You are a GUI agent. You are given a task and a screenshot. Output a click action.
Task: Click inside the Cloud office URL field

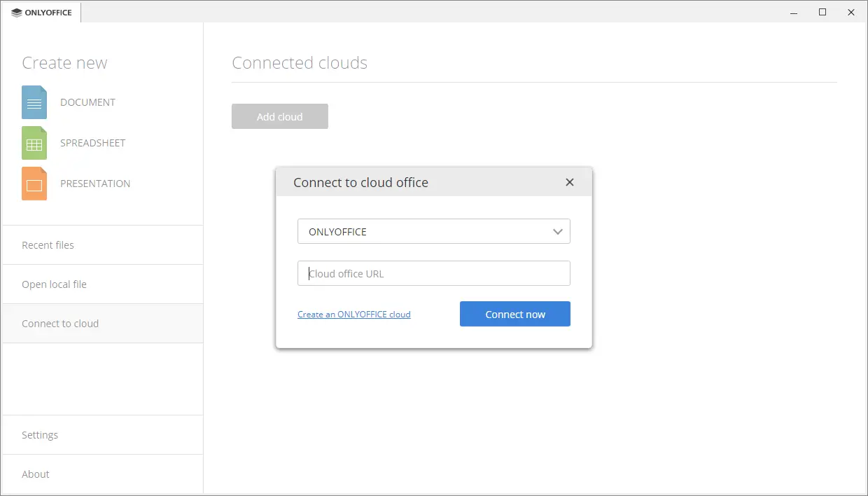click(x=434, y=273)
